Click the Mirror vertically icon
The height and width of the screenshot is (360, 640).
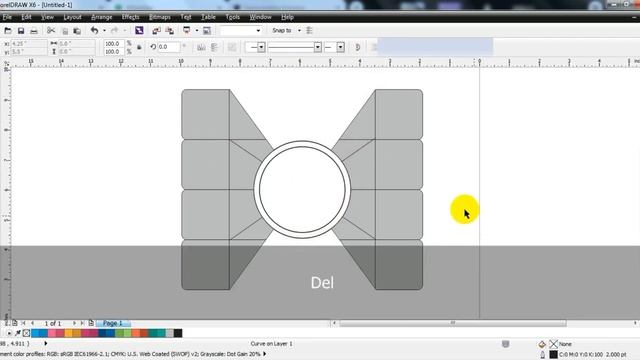tap(214, 47)
